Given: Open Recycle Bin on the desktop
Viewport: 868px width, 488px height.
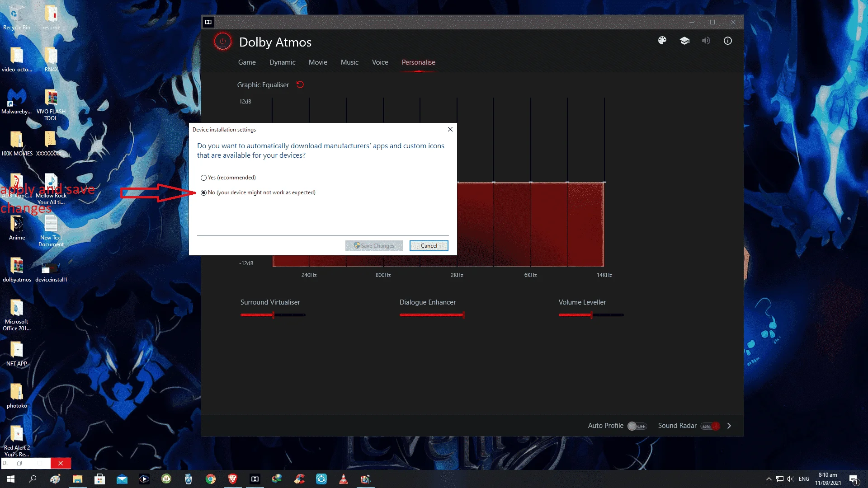Looking at the screenshot, I should (17, 17).
